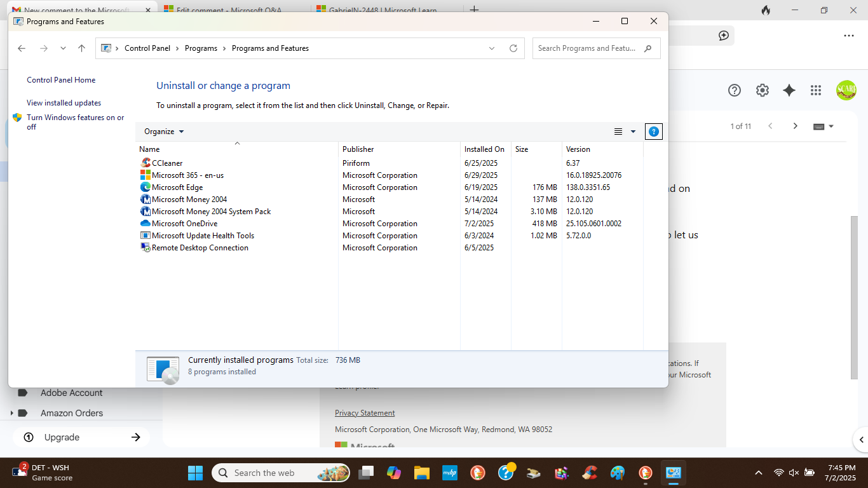Click the Microsoft Update Health Tools icon
868x488 pixels.
(x=146, y=236)
